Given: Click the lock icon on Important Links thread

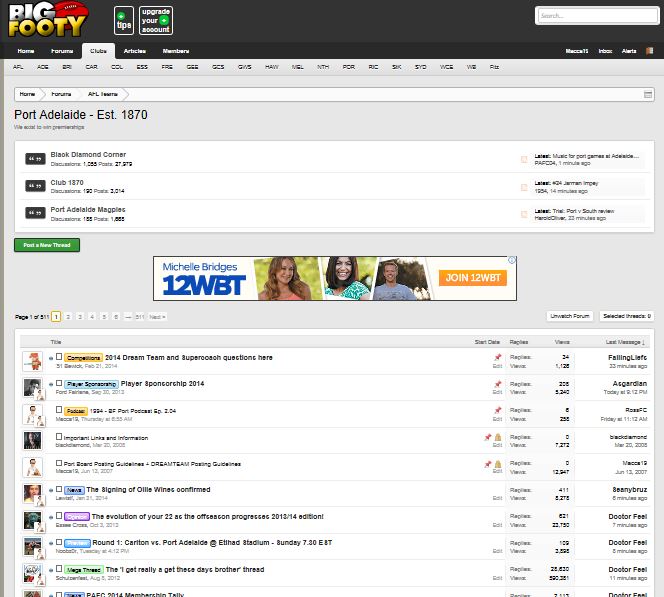Looking at the screenshot, I should click(498, 437).
